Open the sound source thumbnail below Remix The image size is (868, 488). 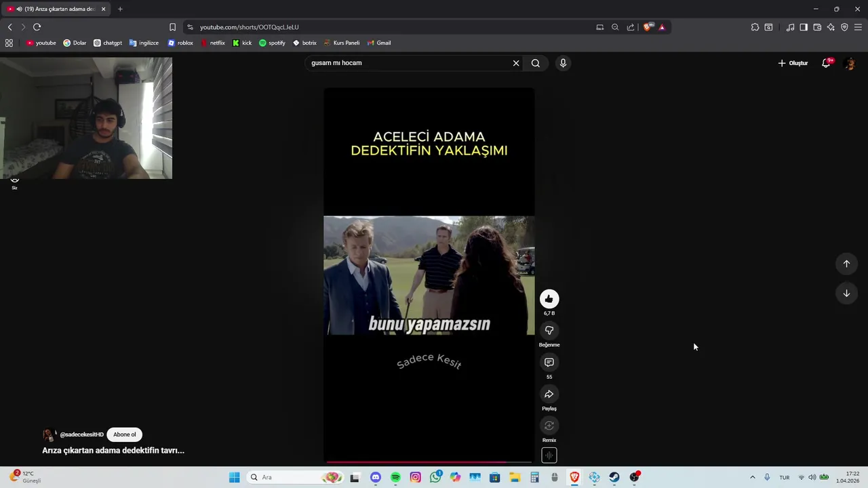549,455
